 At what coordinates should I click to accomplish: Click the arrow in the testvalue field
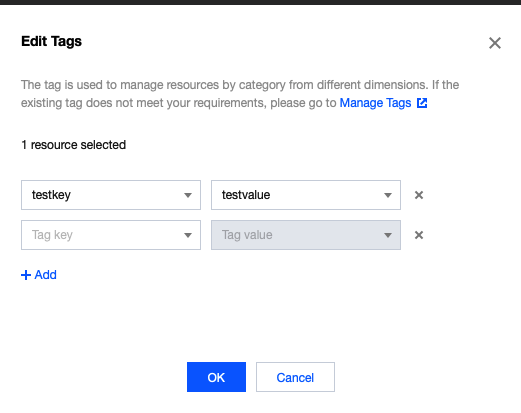(x=388, y=195)
